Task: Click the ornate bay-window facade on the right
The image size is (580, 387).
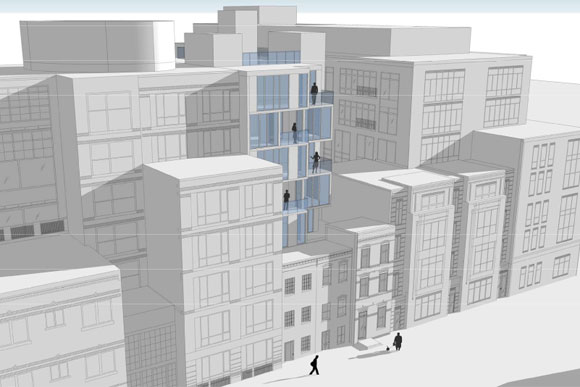Action: 432,252
